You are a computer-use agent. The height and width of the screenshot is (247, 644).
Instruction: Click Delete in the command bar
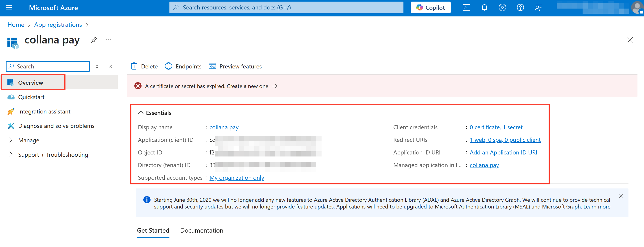(x=144, y=66)
